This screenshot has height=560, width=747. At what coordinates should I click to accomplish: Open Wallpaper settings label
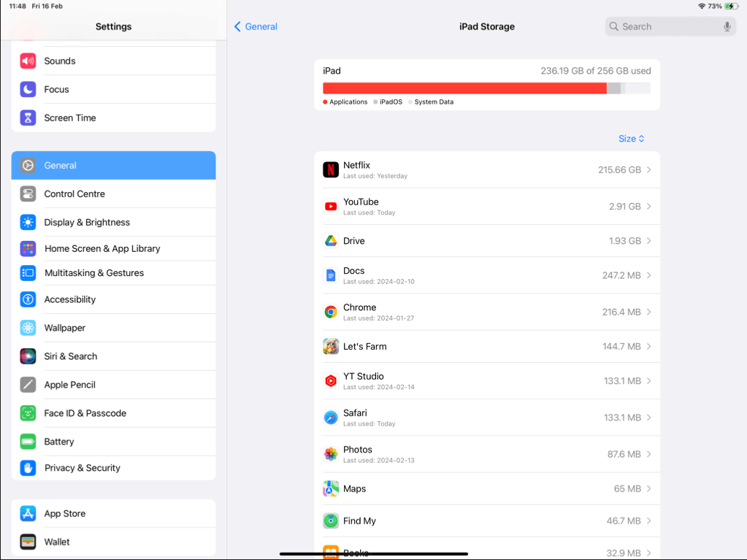coord(65,328)
